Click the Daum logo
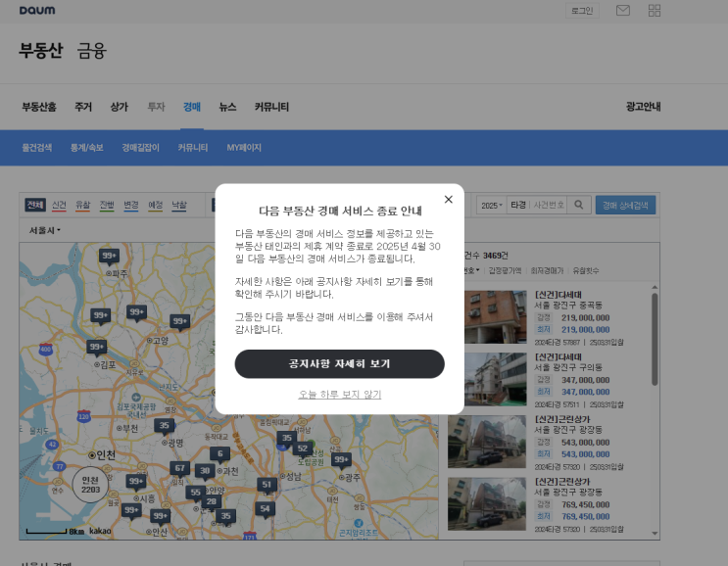This screenshot has height=566, width=728. click(x=37, y=10)
